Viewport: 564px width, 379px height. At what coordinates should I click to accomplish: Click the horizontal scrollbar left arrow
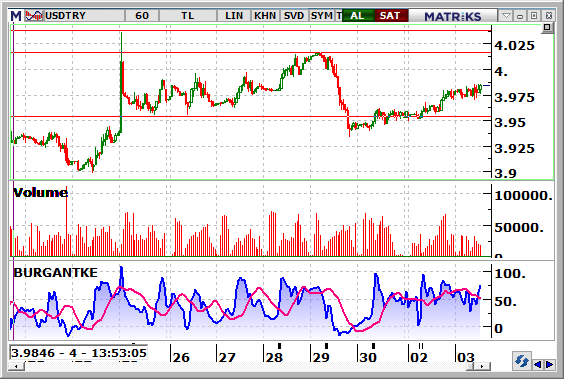tap(16, 366)
